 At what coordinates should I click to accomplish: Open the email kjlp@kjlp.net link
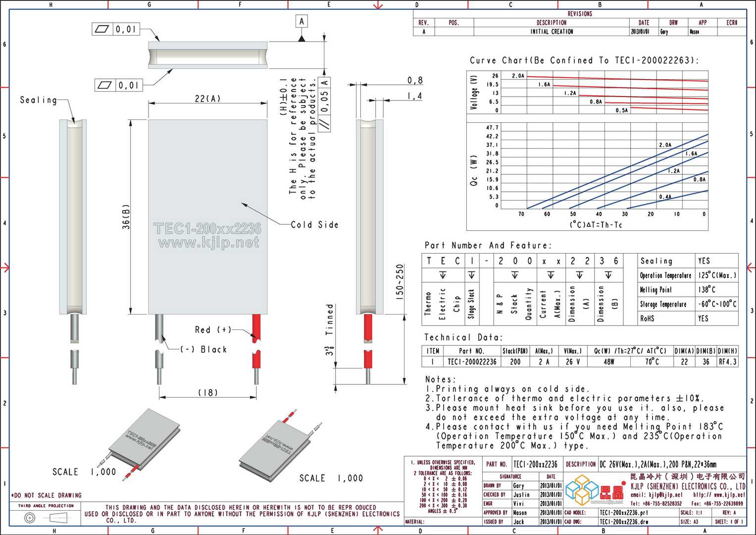656,495
